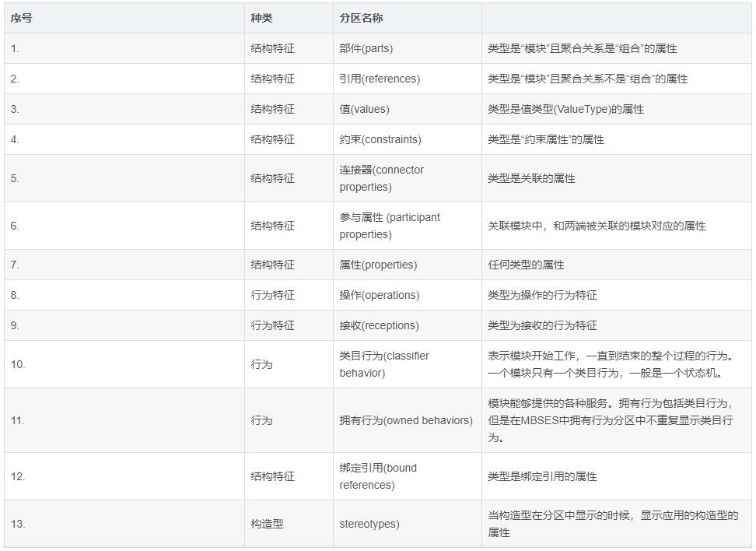Click the 属性(properties) cell
Viewport: 756px width, 551px height.
408,265
